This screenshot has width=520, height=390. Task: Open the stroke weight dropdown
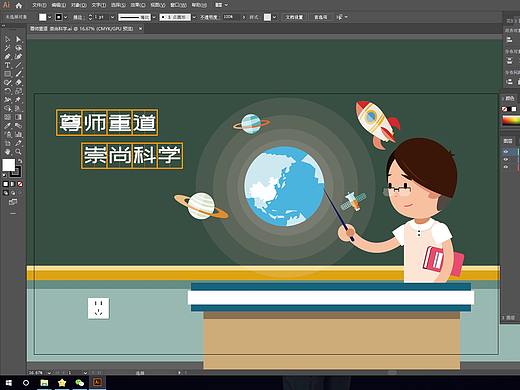(x=112, y=17)
